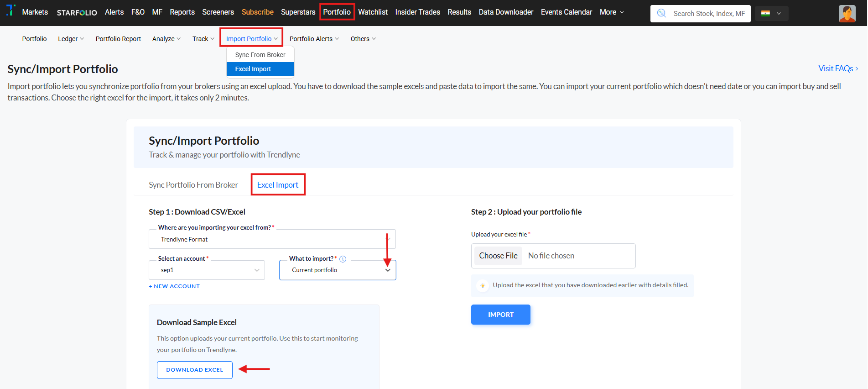Open Alerts in the top navigation
868x389 pixels.
[114, 12]
